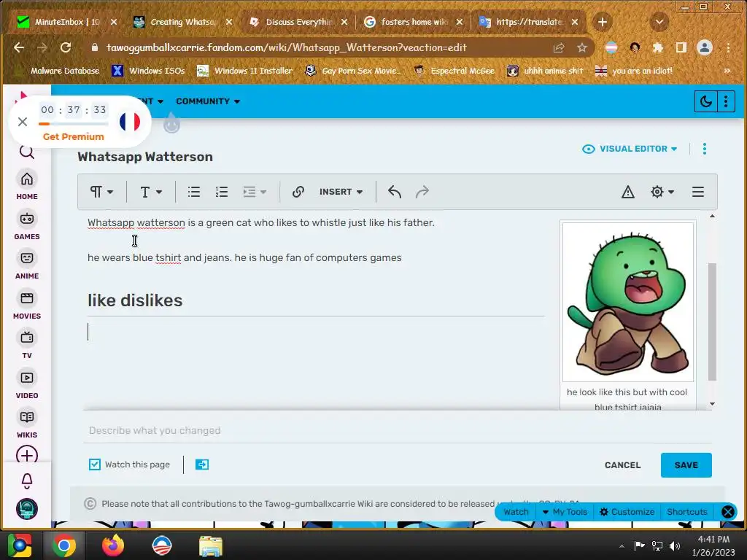Toggle dark mode moon icon

pyautogui.click(x=705, y=101)
